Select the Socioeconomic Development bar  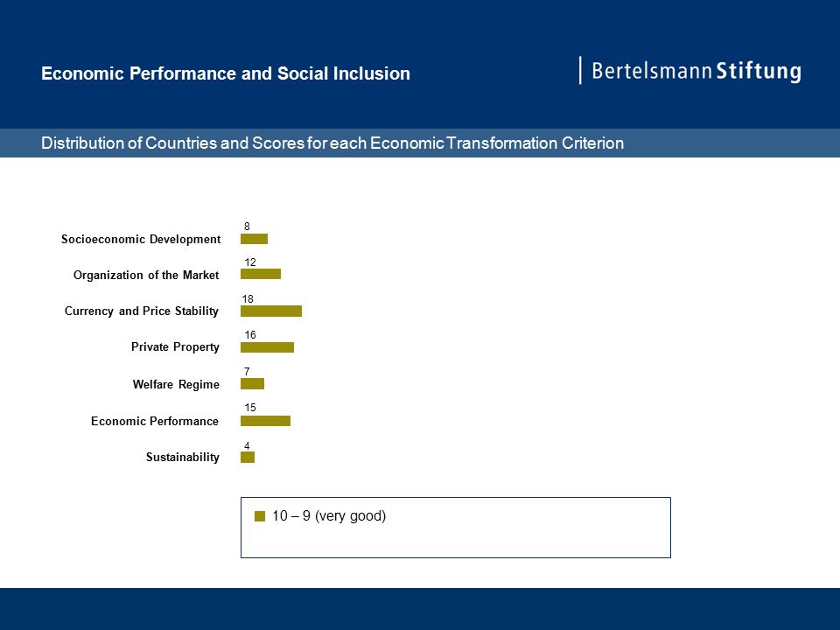click(x=254, y=239)
